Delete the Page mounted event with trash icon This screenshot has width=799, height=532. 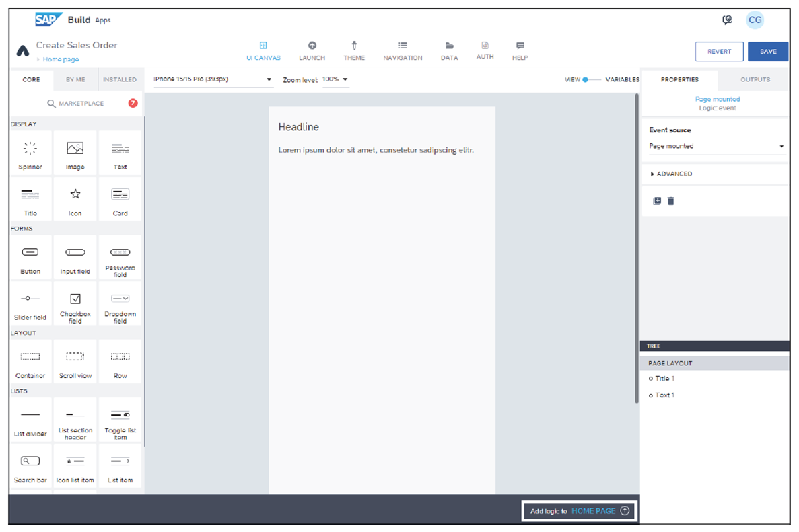[670, 200]
